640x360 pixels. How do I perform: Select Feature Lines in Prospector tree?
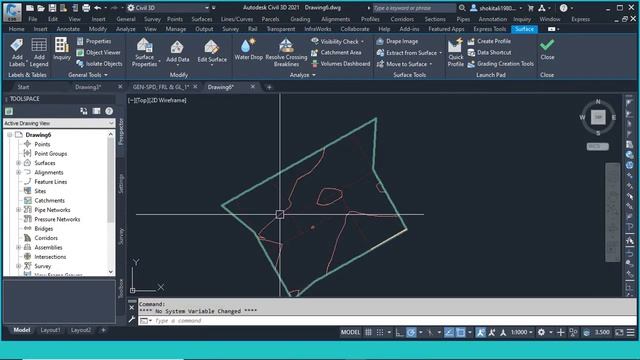pyautogui.click(x=51, y=182)
